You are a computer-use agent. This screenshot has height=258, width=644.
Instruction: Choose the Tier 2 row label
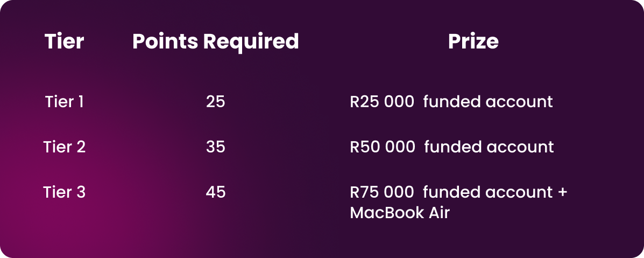pyautogui.click(x=64, y=147)
